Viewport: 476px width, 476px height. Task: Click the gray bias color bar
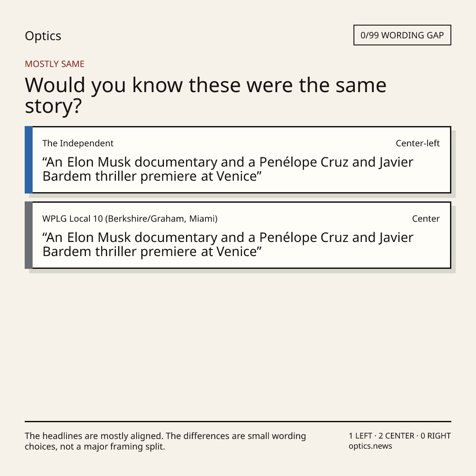(x=29, y=235)
